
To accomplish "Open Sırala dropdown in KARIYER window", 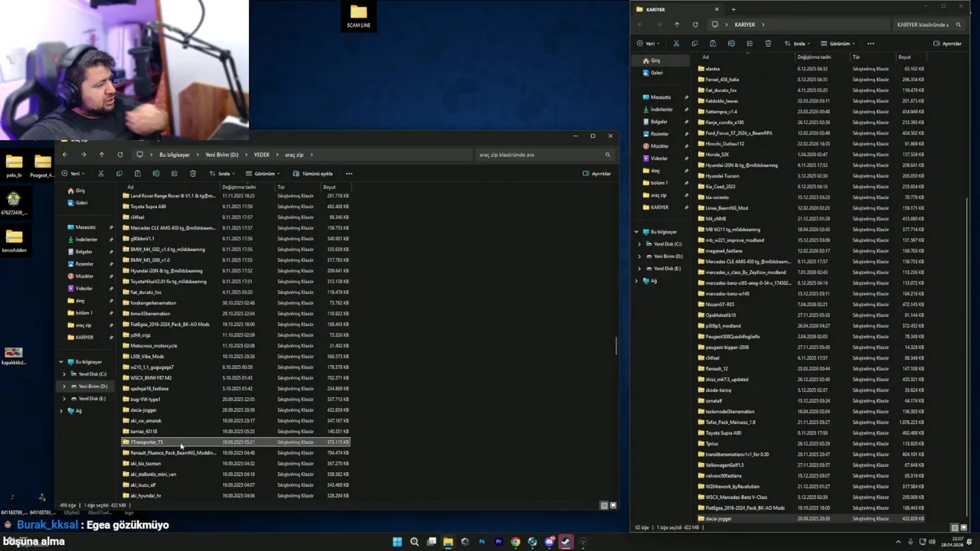I will point(797,44).
